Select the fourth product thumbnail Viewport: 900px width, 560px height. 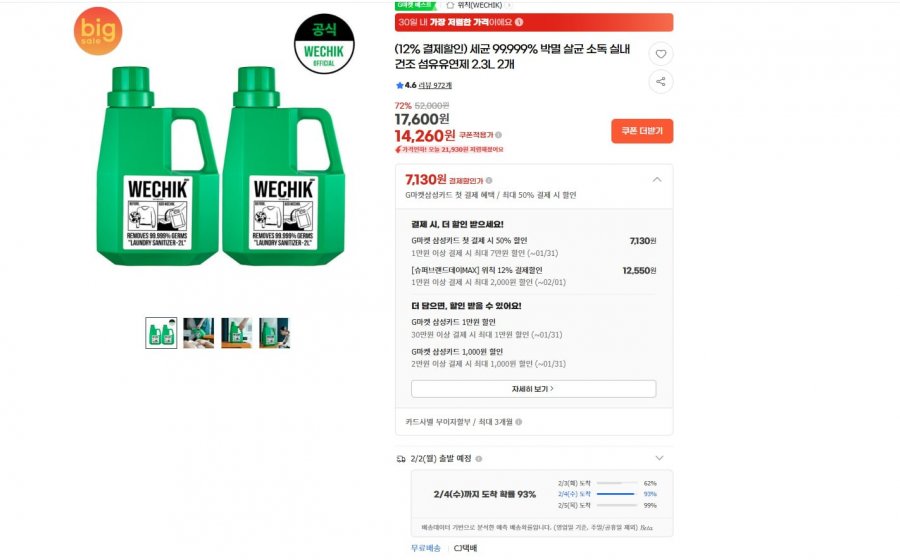click(x=274, y=333)
